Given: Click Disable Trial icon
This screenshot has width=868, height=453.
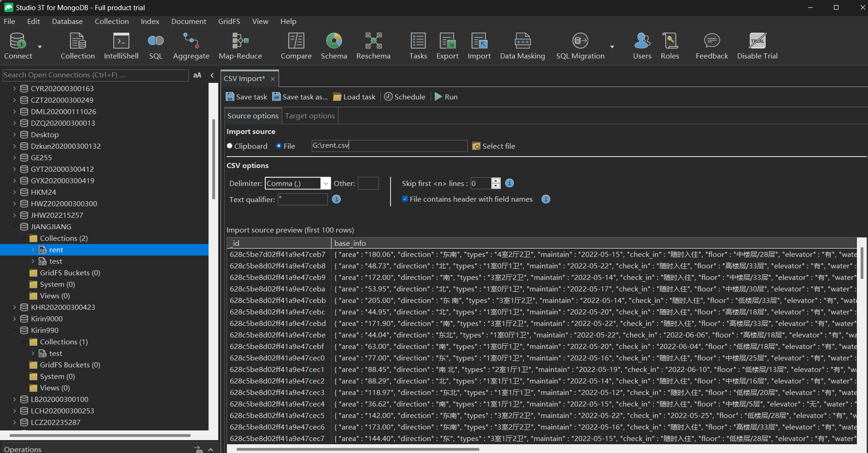Looking at the screenshot, I should click(757, 46).
